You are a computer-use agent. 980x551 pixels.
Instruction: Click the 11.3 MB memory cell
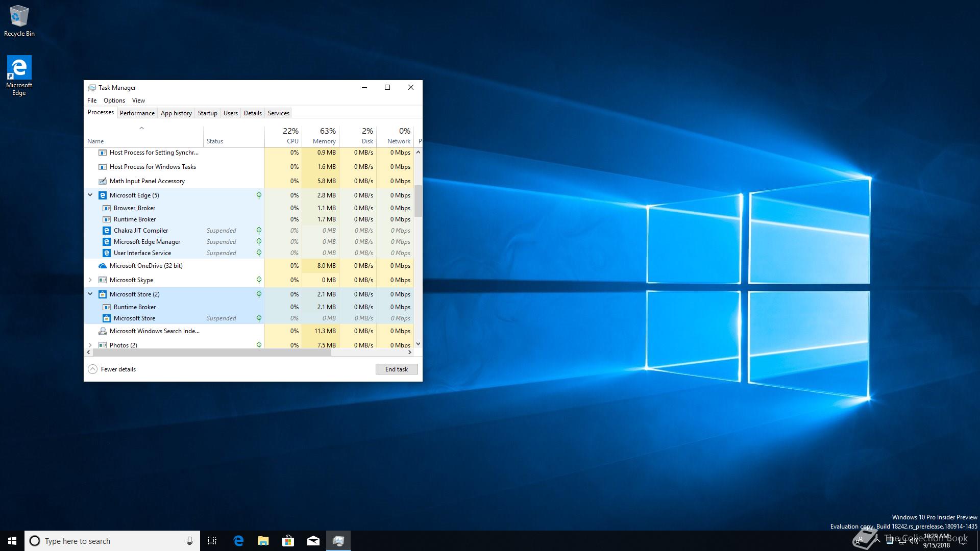(x=321, y=331)
